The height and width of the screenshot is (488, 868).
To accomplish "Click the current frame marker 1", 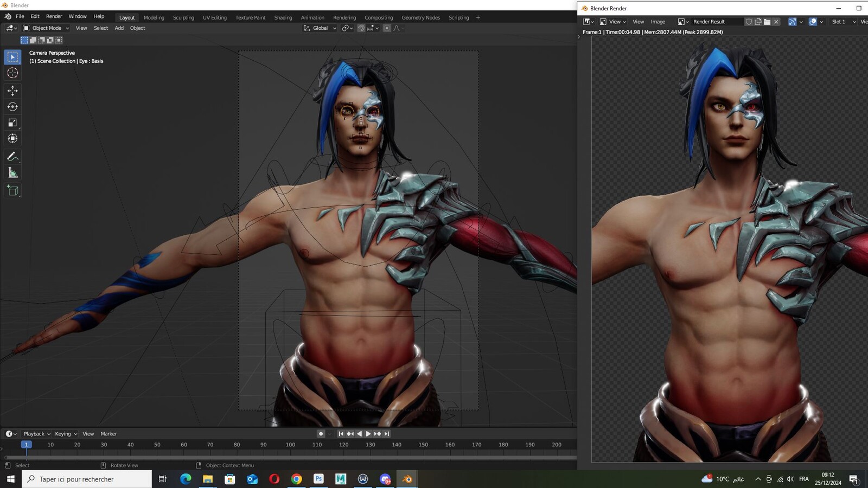I will coord(26,445).
